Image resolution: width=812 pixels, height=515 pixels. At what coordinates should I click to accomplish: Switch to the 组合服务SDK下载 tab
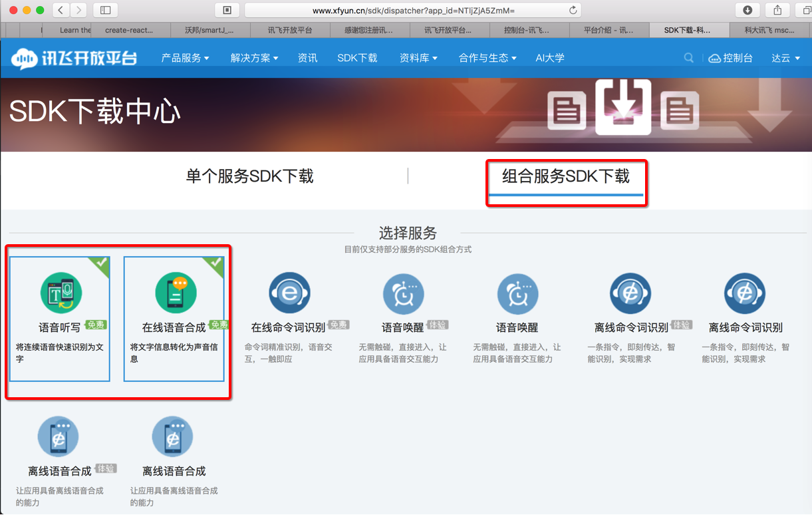[566, 176]
